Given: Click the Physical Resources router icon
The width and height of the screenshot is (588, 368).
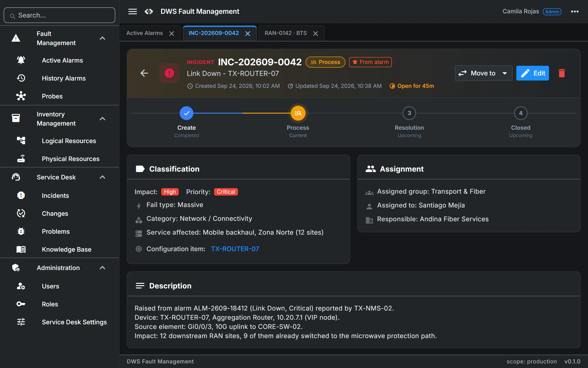Looking at the screenshot, I should point(21,159).
